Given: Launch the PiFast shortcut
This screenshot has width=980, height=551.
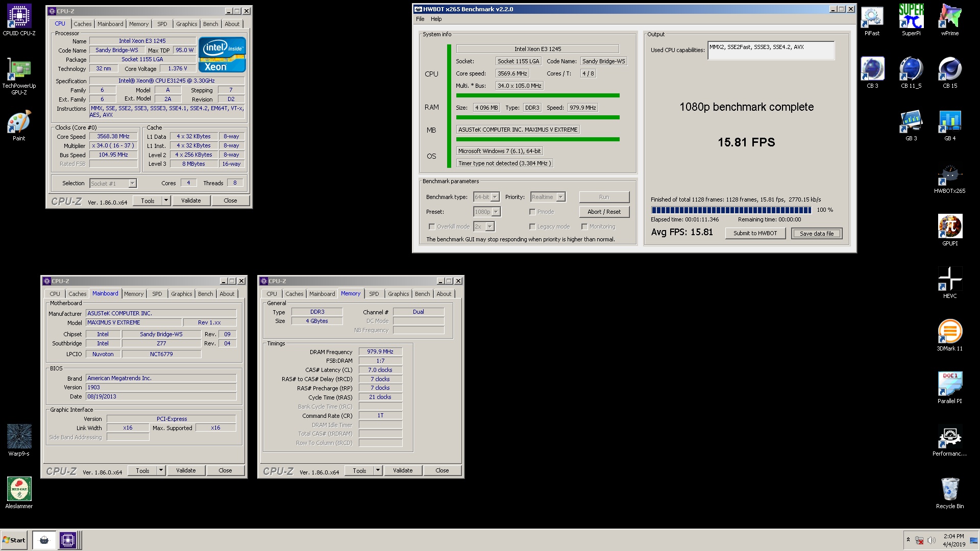Looking at the screenshot, I should (872, 20).
